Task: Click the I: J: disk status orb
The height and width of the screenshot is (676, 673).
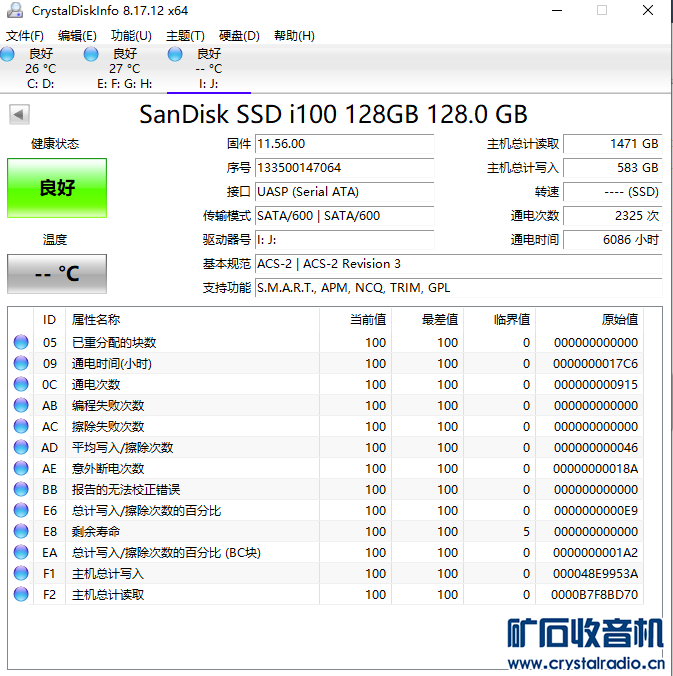Action: (176, 54)
